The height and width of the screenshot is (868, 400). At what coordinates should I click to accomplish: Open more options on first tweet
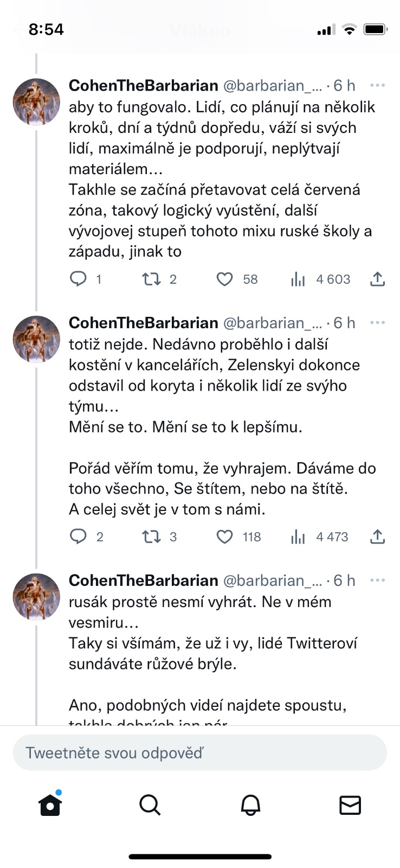pyautogui.click(x=377, y=85)
